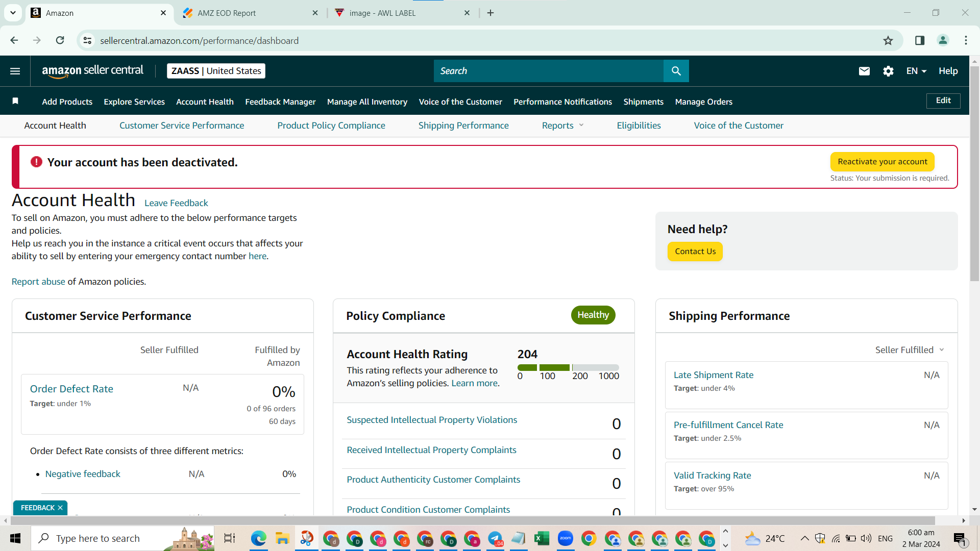
Task: Select the Customer Service Performance tab
Action: pyautogui.click(x=182, y=126)
